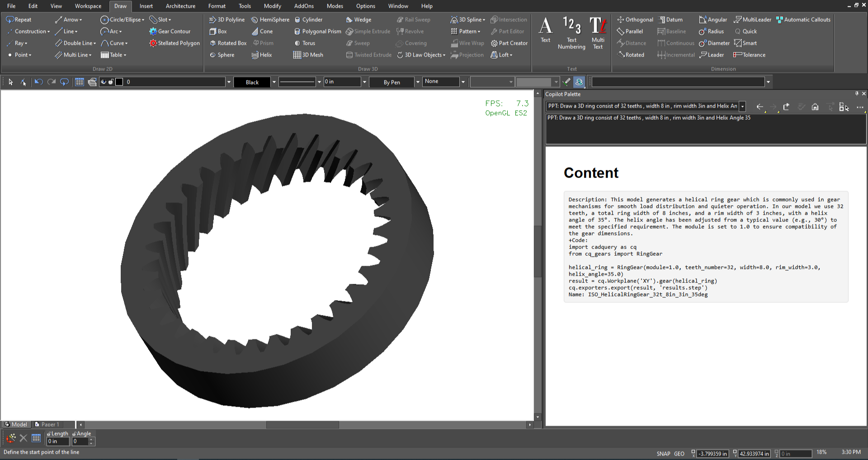
Task: Open the File menu
Action: [11, 6]
